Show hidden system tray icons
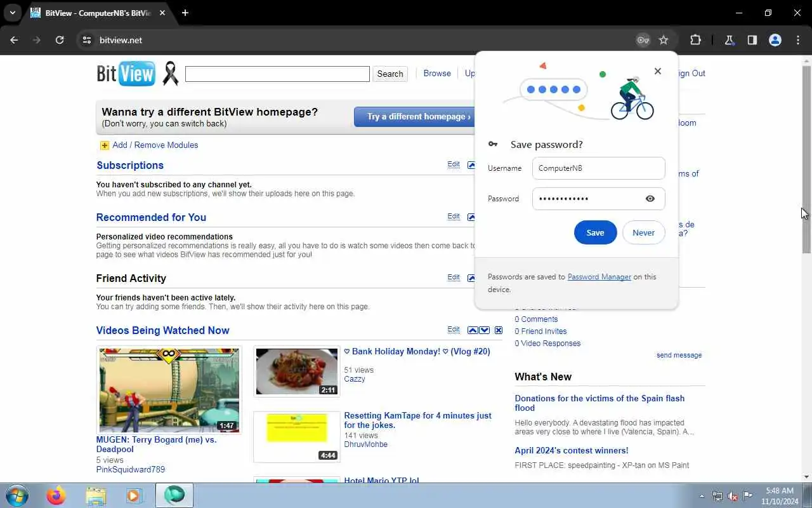The width and height of the screenshot is (812, 508). (x=702, y=496)
